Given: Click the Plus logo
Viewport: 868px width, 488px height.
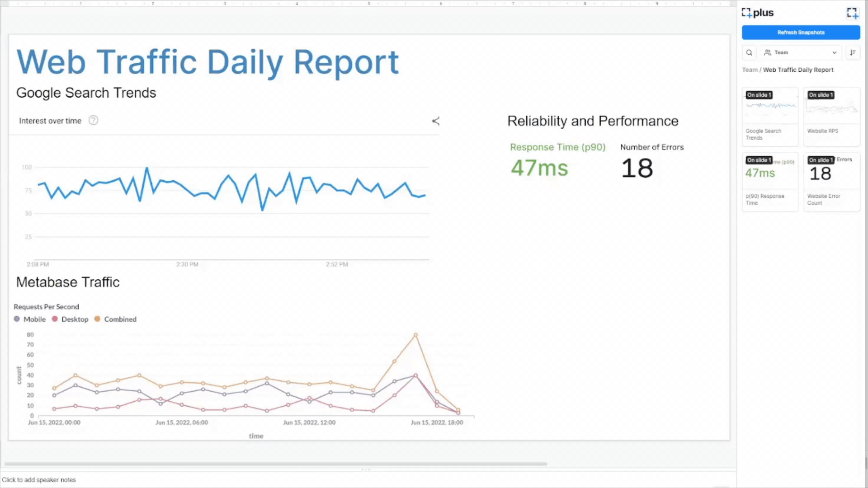Looking at the screenshot, I should [758, 13].
